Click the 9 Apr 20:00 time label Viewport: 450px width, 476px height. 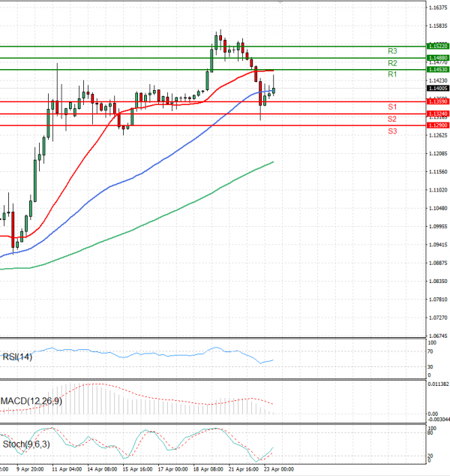(x=30, y=469)
